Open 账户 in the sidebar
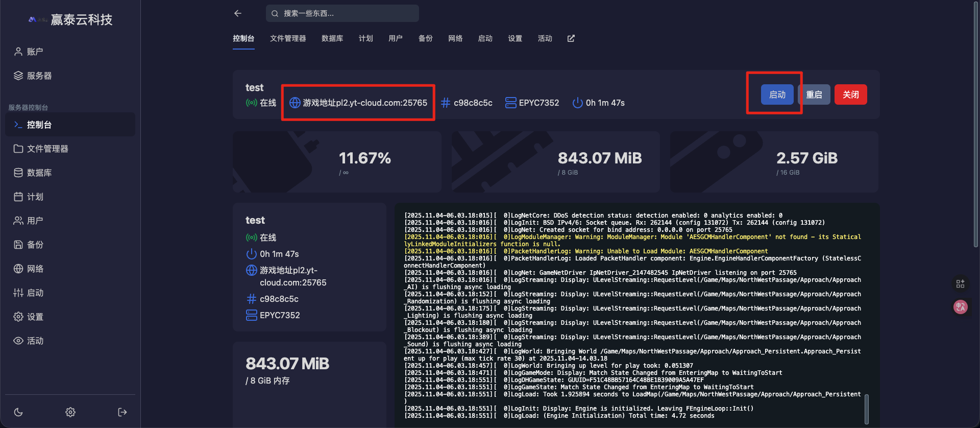The width and height of the screenshot is (980, 428). 35,52
